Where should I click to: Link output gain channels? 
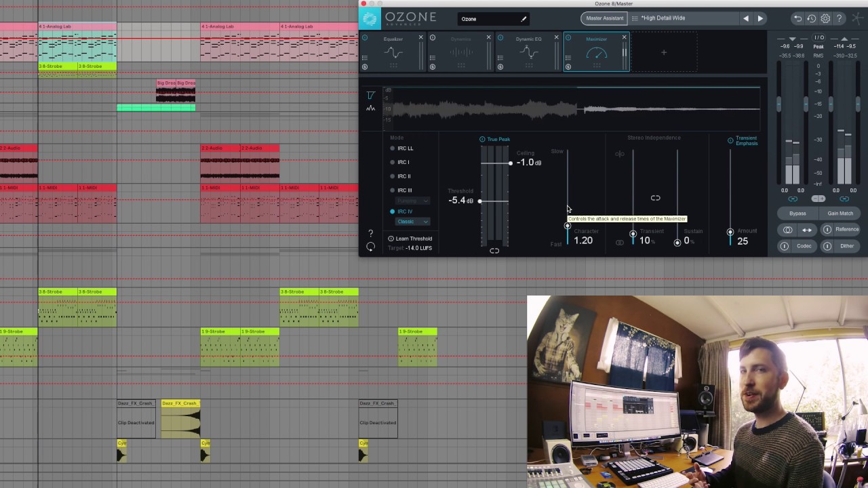tap(844, 199)
